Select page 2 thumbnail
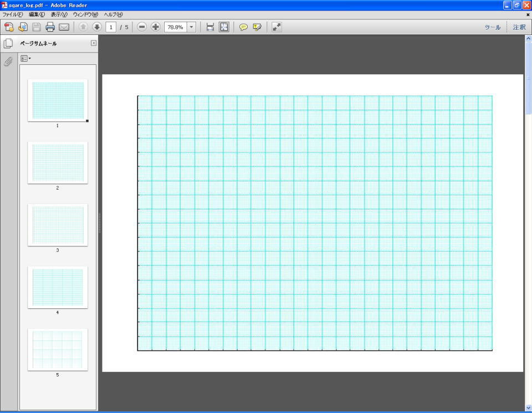The width and height of the screenshot is (532, 413). click(x=58, y=163)
